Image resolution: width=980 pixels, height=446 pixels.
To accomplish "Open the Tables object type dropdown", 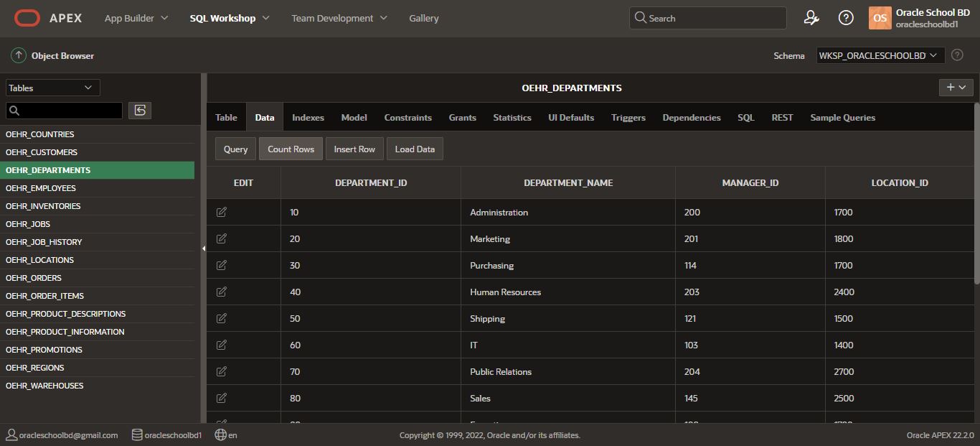I will click(x=53, y=88).
